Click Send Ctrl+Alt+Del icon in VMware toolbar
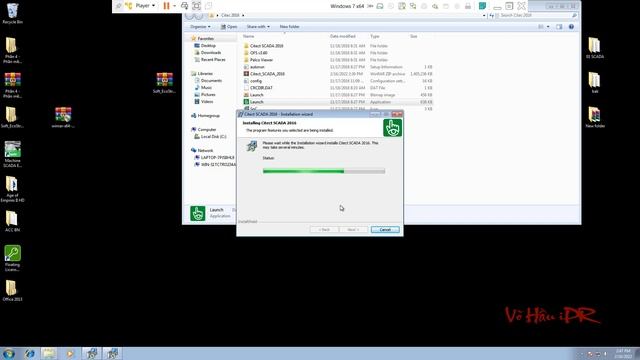The height and width of the screenshot is (360, 640). point(184,6)
